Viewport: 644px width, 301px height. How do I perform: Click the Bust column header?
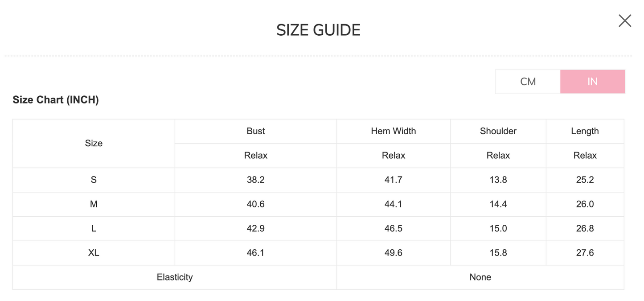[255, 131]
